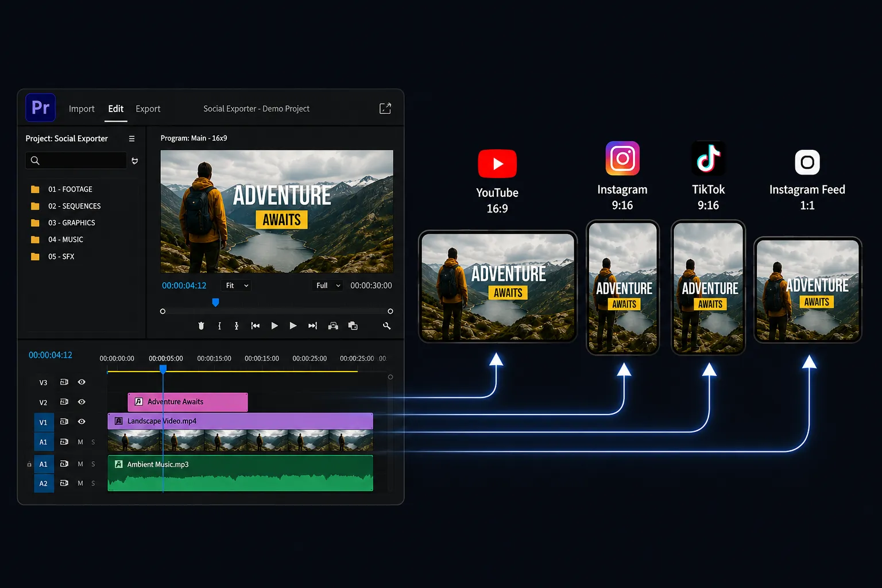This screenshot has width=882, height=588.
Task: Click the Program monitor scrubber playhead
Action: click(215, 302)
